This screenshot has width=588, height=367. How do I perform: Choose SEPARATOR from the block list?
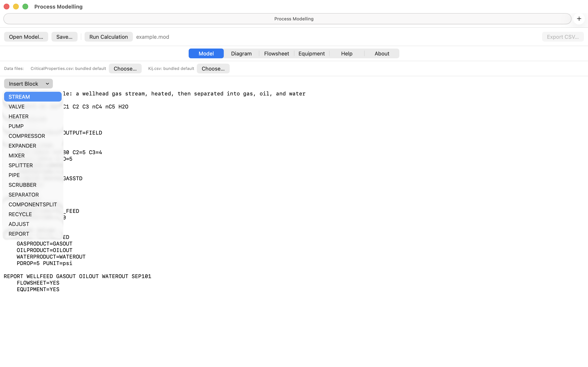tap(33, 195)
